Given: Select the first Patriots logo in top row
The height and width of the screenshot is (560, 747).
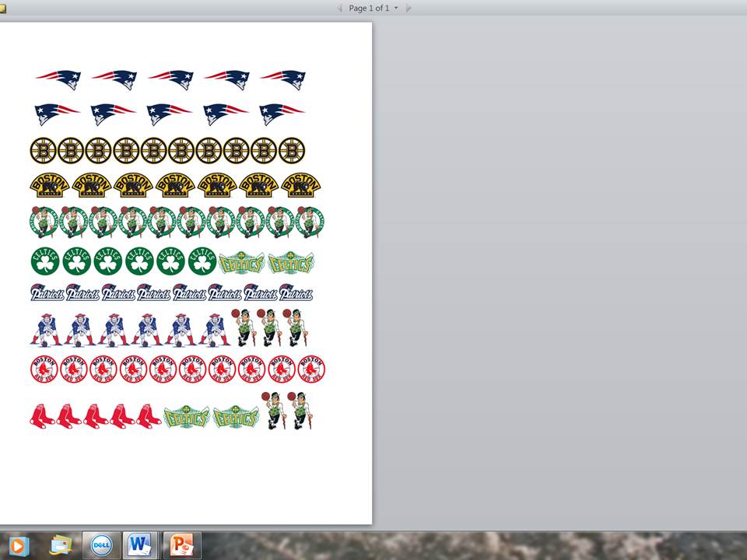Looking at the screenshot, I should pos(58,79).
